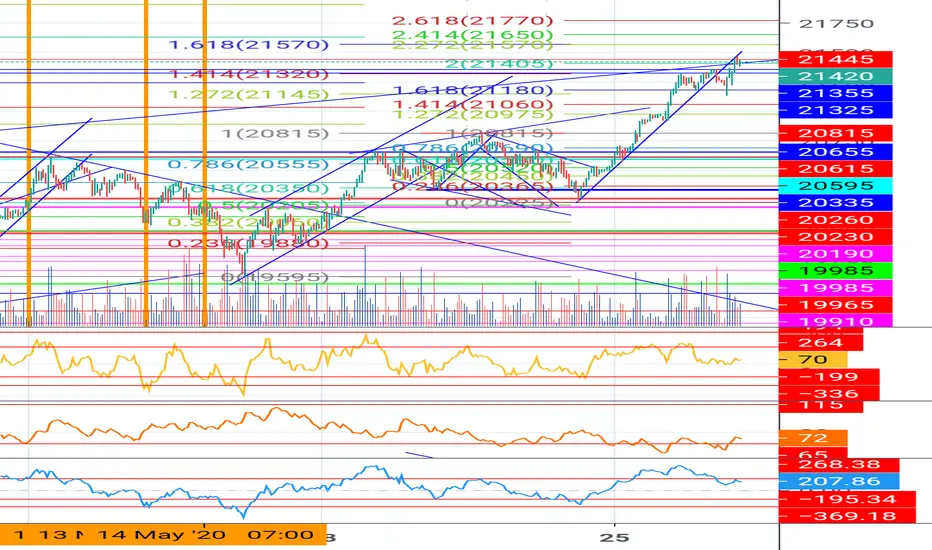This screenshot has height=550, width=932.
Task: Click the red 20615 price label
Action: 835,169
